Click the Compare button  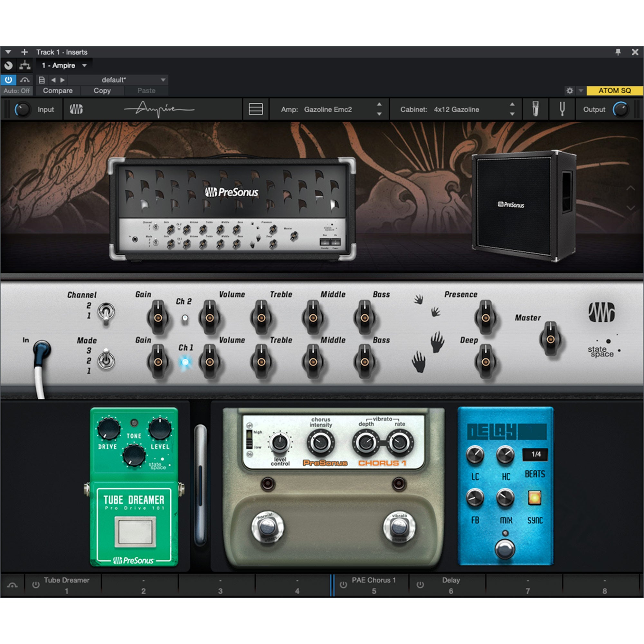coord(58,91)
